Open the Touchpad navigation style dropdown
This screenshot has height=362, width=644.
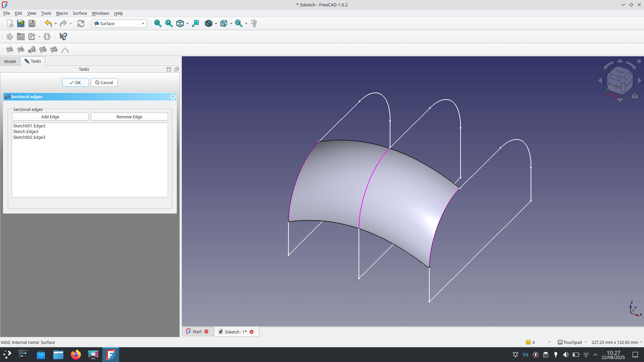click(x=572, y=342)
